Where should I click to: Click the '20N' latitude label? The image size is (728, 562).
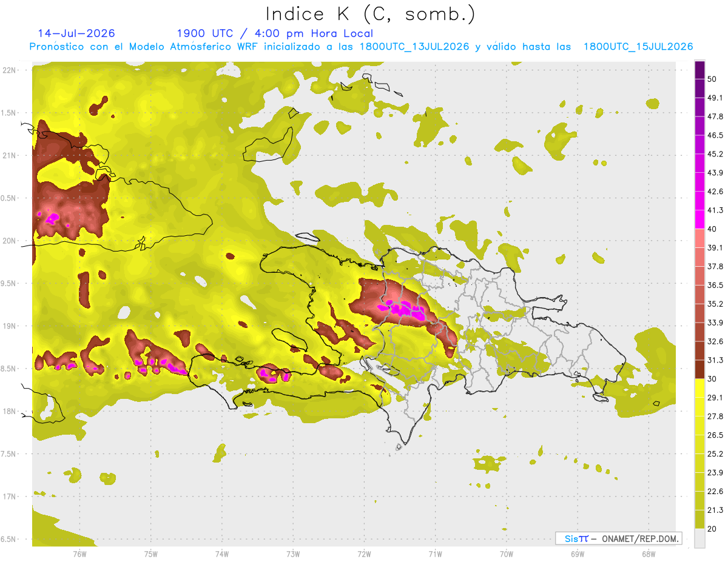(10, 241)
